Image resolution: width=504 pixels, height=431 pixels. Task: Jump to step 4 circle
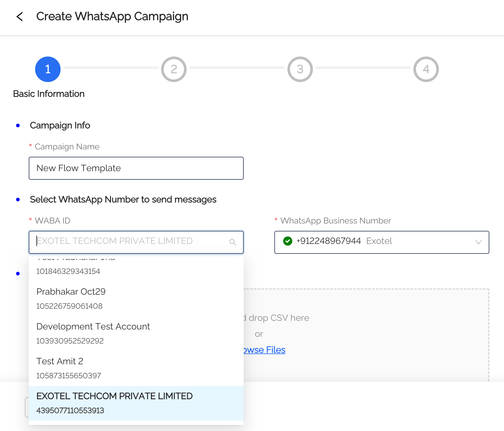click(x=426, y=69)
